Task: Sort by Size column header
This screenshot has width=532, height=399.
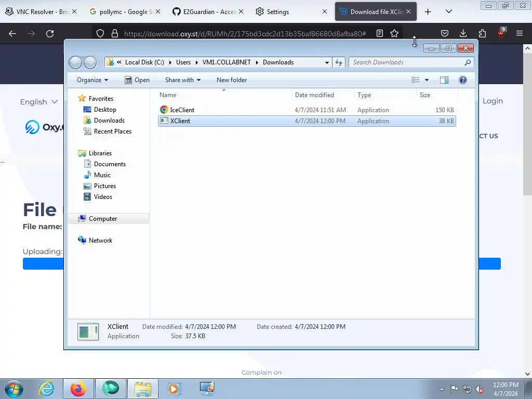Action: (x=437, y=95)
